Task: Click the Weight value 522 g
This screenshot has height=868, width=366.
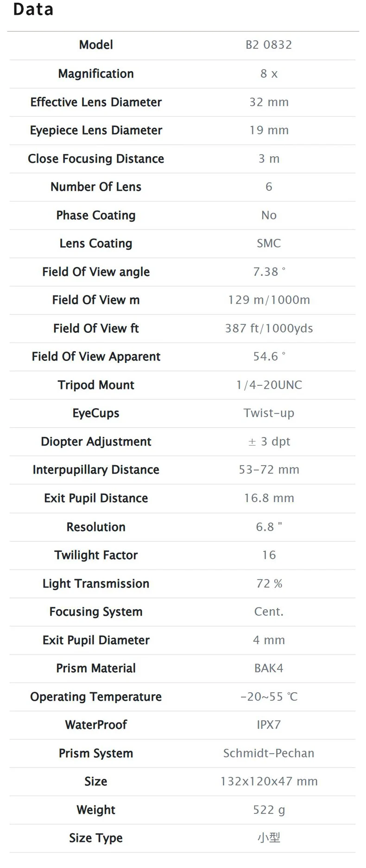Action: pos(269,810)
